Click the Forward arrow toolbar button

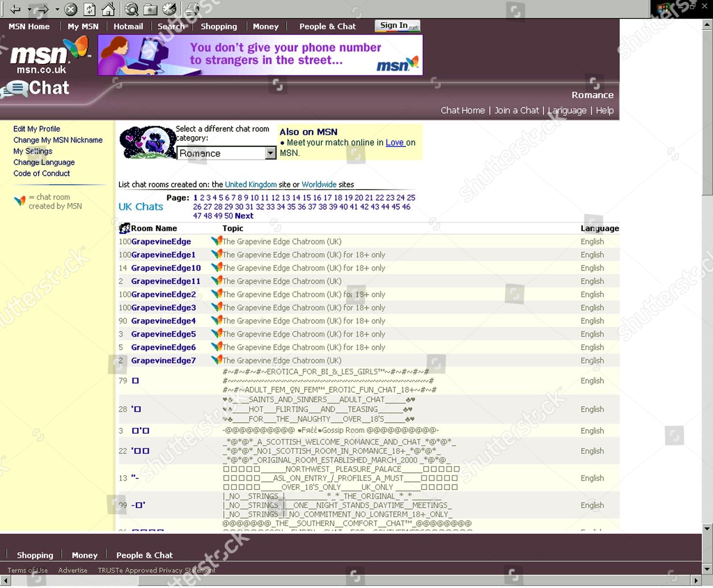click(x=43, y=9)
